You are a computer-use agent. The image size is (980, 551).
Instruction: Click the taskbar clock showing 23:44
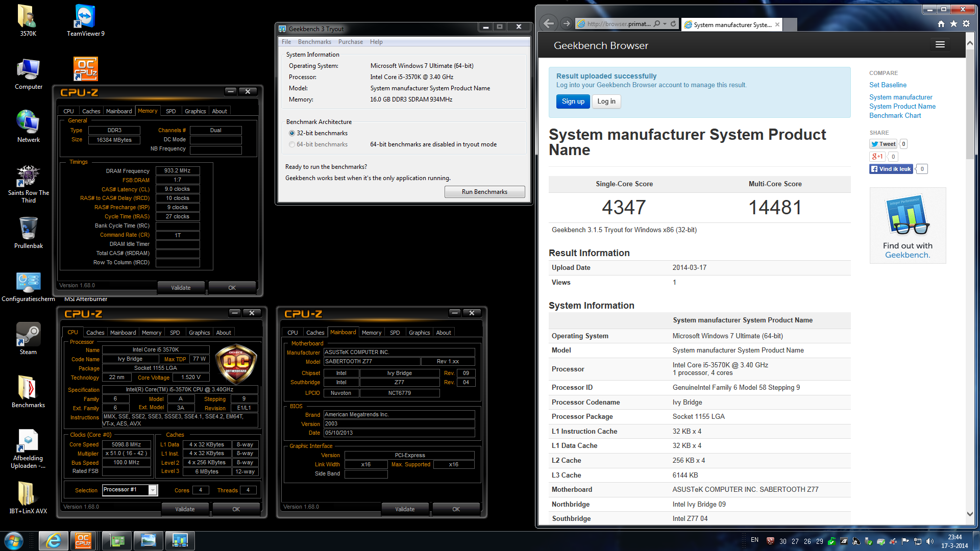coord(954,541)
